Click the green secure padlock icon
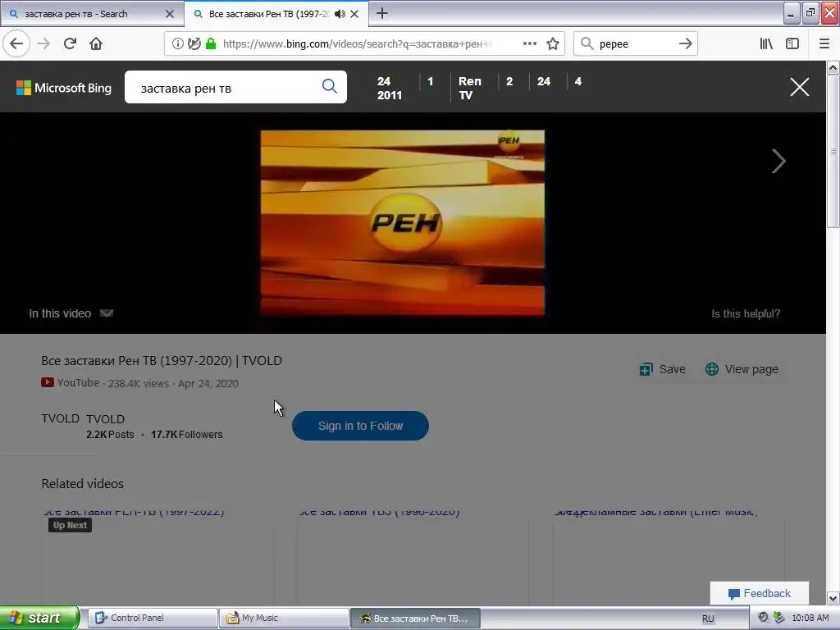 [211, 44]
